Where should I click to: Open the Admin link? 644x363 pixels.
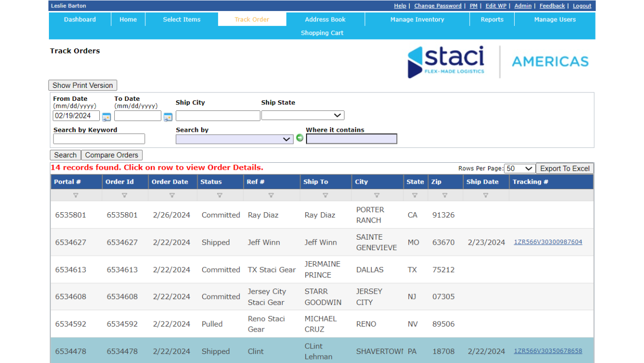[x=523, y=6]
